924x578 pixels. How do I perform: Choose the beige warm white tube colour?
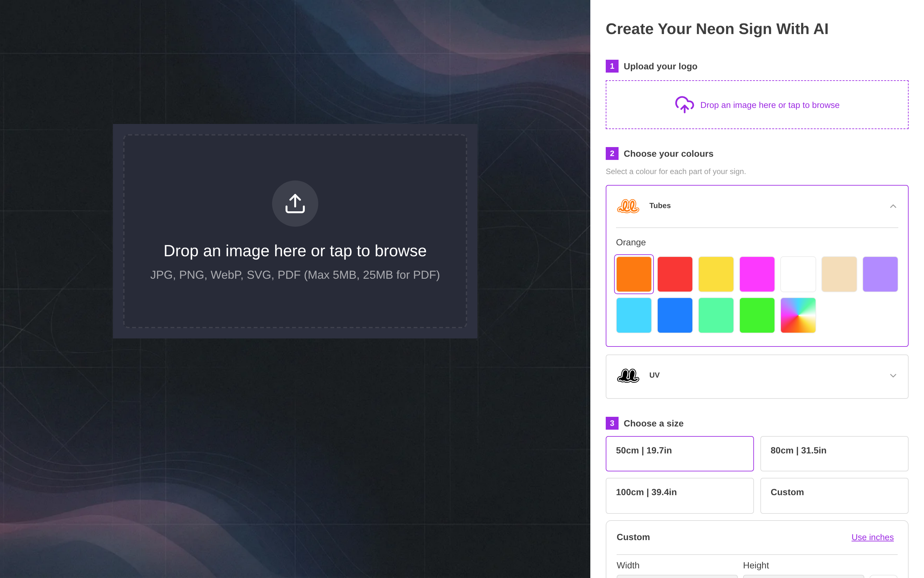tap(839, 274)
